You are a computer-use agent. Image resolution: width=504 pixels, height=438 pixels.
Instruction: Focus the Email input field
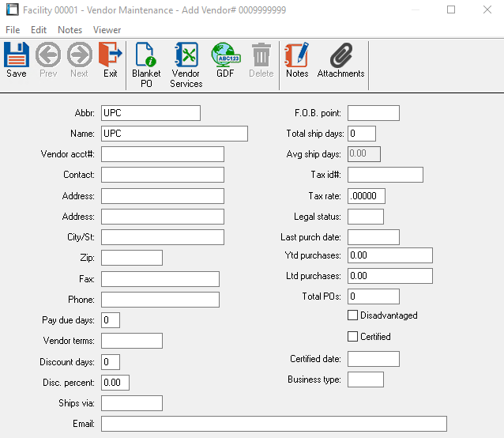tap(273, 424)
